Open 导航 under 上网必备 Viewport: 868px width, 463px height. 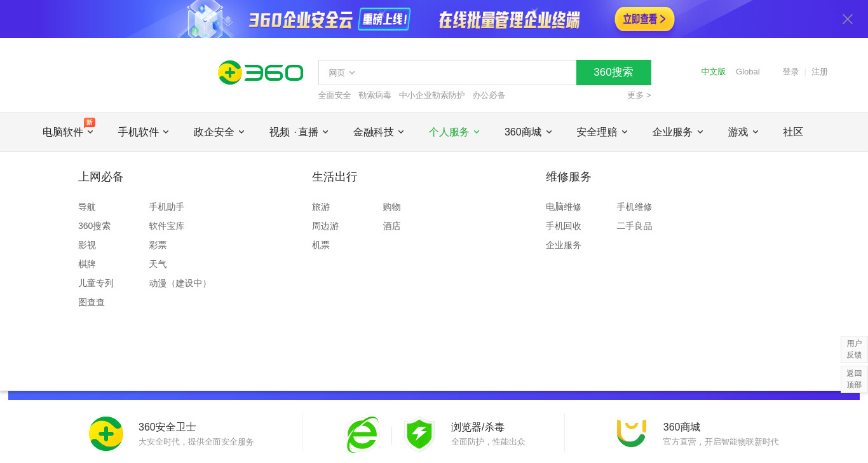coord(87,207)
